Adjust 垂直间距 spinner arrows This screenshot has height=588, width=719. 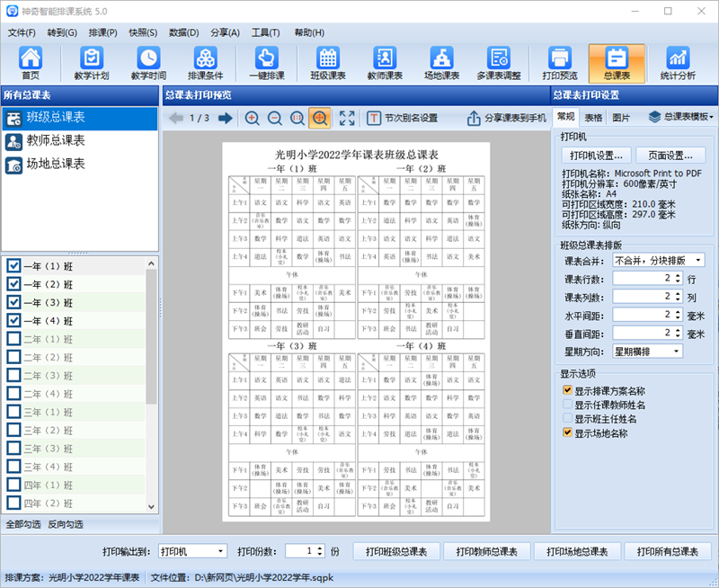pyautogui.click(x=679, y=334)
